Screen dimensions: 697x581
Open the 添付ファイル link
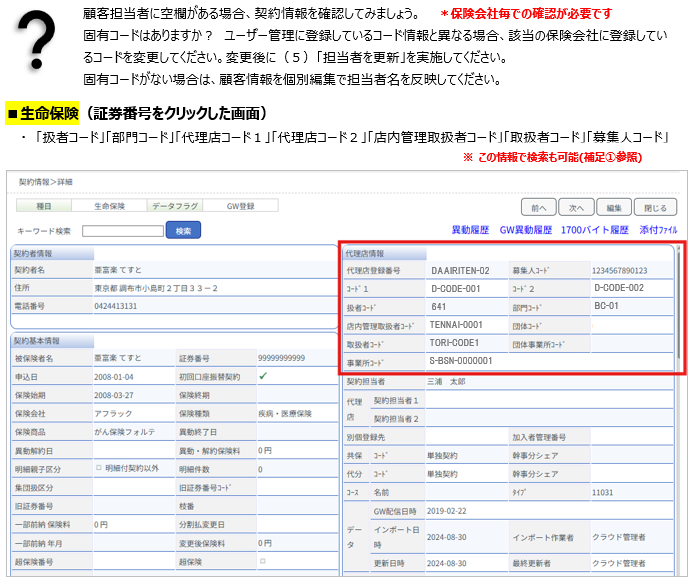coord(658,230)
